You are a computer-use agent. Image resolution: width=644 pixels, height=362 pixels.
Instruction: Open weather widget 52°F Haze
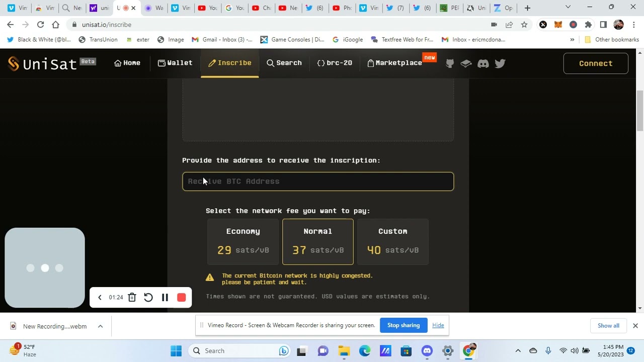[x=22, y=350]
